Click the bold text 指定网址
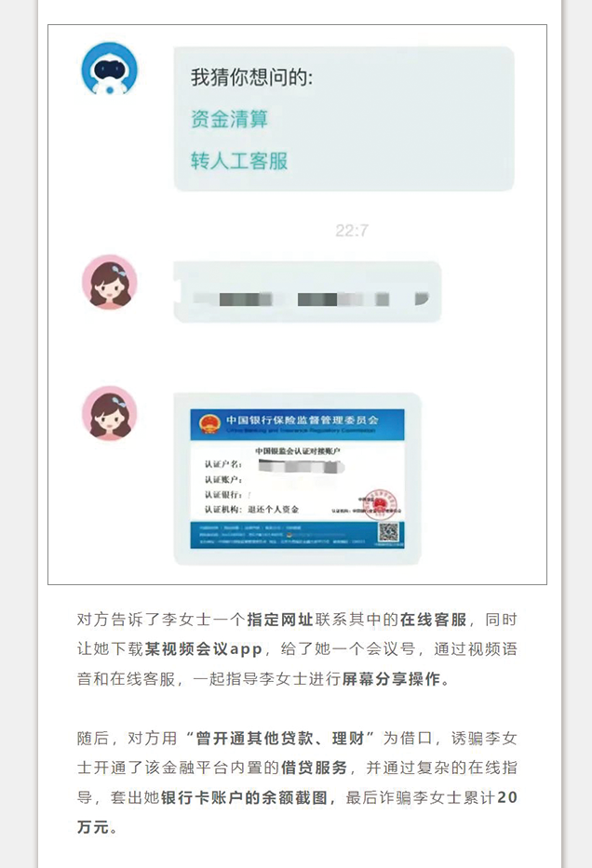 [280, 620]
